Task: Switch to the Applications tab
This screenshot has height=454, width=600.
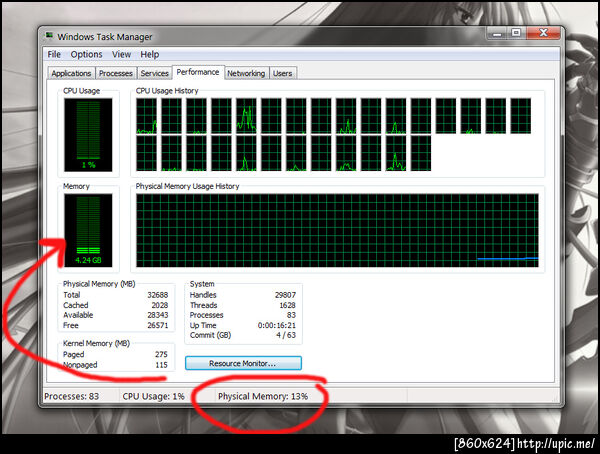Action: click(71, 73)
